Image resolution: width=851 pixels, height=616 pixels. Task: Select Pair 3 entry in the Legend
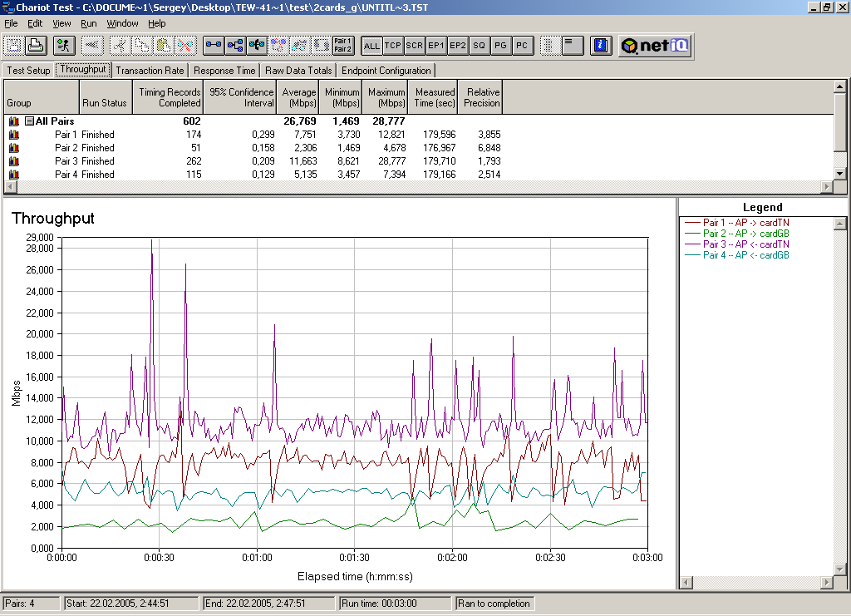click(745, 244)
